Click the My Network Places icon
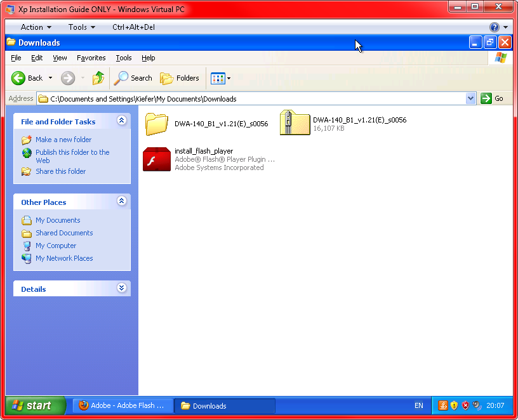Image resolution: width=518 pixels, height=420 pixels. tap(27, 258)
